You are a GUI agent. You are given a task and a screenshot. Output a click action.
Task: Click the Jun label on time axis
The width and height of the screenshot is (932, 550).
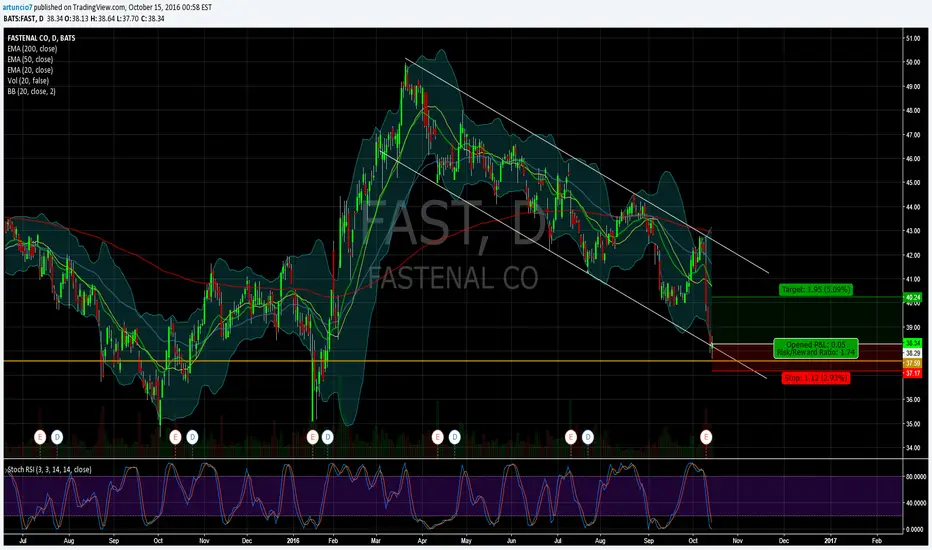(x=511, y=541)
